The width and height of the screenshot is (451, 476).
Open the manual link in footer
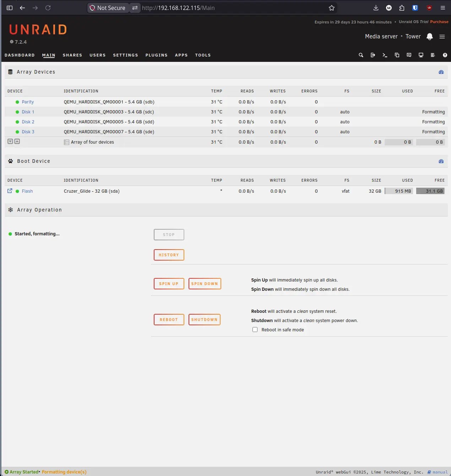438,472
